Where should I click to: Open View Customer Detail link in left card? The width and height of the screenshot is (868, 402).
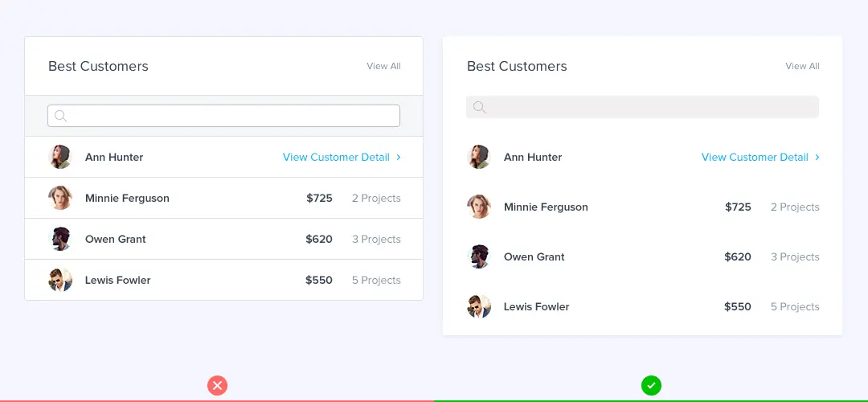pyautogui.click(x=336, y=158)
